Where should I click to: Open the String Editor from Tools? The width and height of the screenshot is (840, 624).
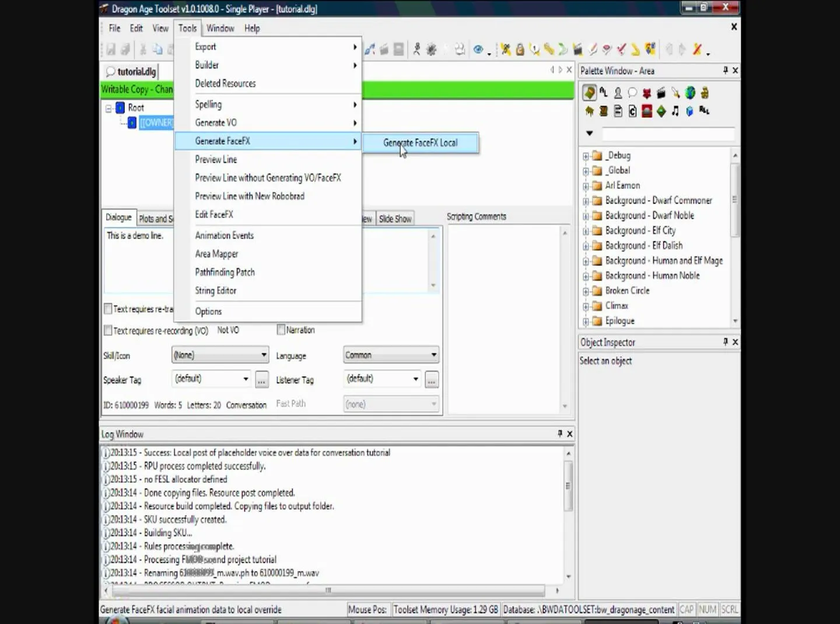coord(268,290)
